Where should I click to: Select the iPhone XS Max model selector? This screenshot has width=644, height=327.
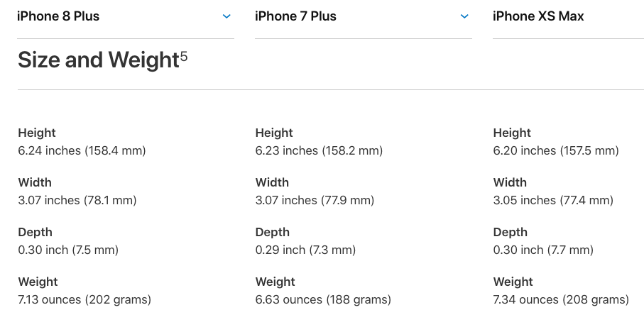tap(569, 16)
